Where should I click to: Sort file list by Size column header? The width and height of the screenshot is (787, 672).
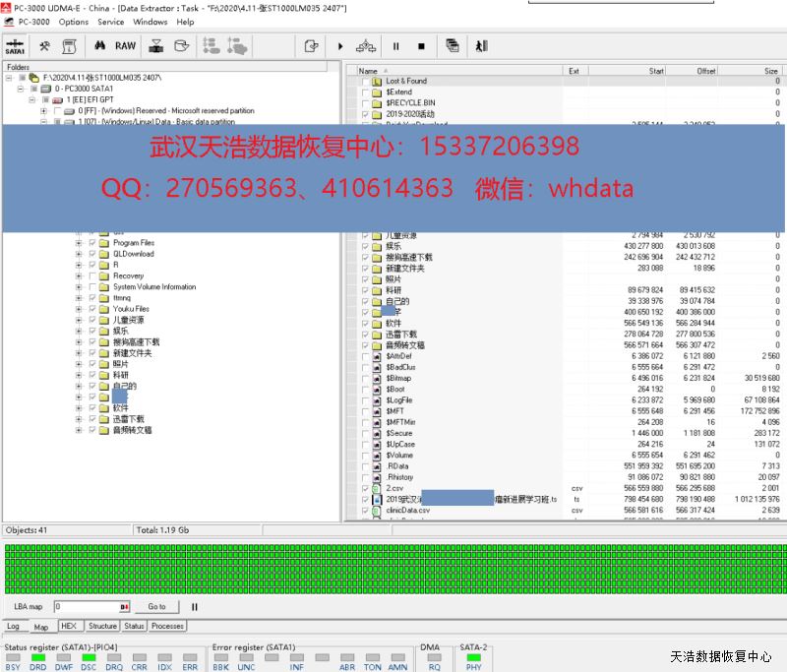click(770, 71)
